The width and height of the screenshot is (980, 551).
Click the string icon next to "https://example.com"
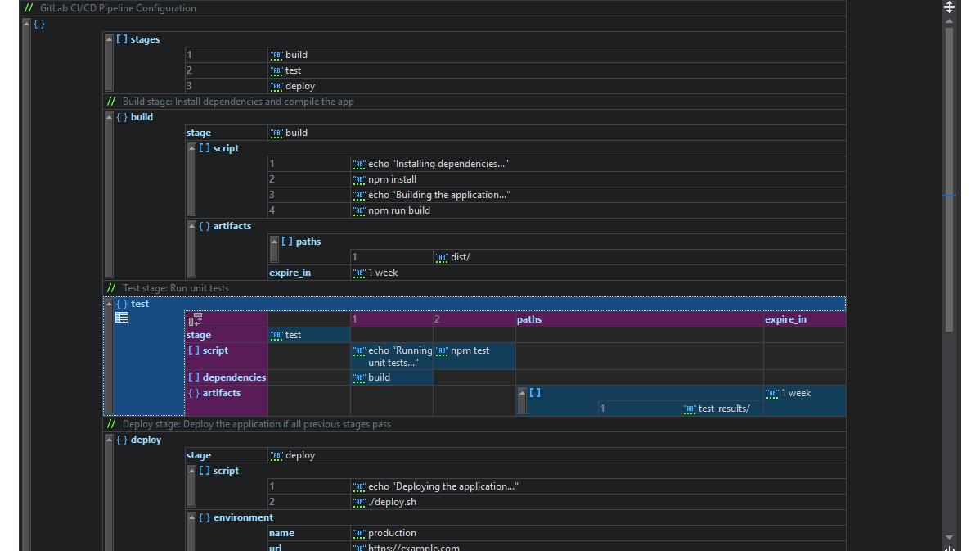pos(358,547)
